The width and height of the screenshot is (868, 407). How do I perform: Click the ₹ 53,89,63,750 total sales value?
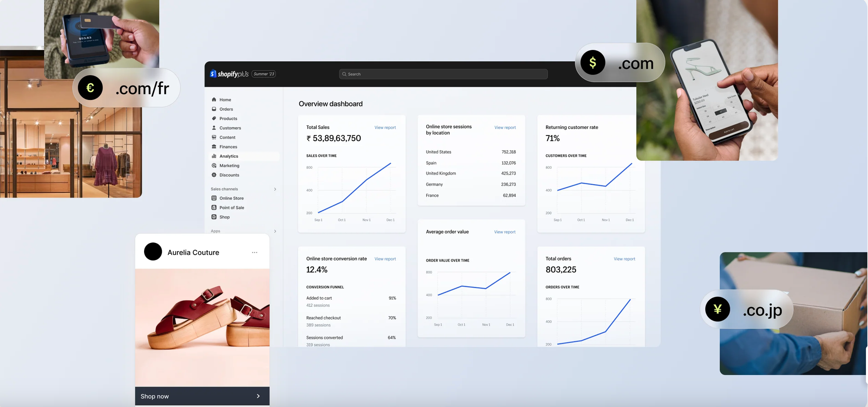coord(333,138)
